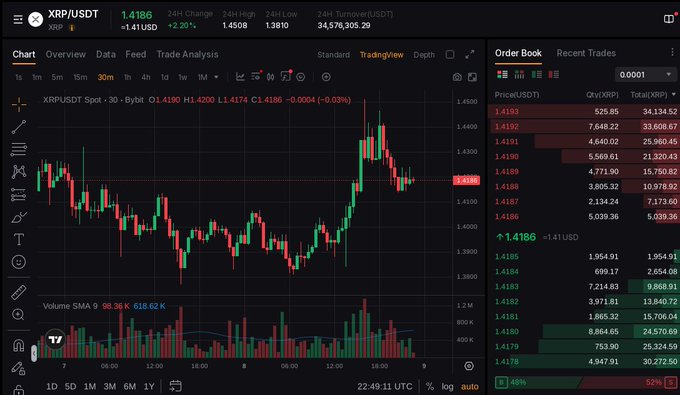680x395 pixels.
Task: Open the Feed tab
Action: point(136,54)
